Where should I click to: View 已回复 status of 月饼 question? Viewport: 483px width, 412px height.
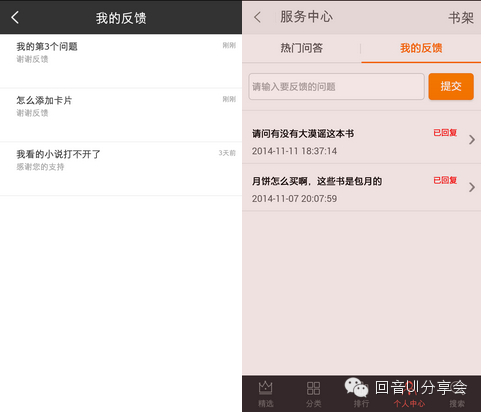pos(445,180)
